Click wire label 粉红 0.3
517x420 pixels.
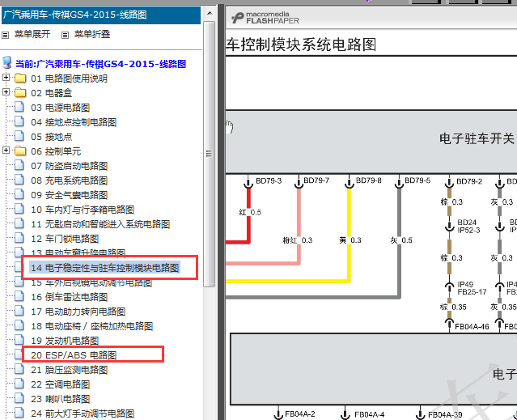tap(298, 240)
